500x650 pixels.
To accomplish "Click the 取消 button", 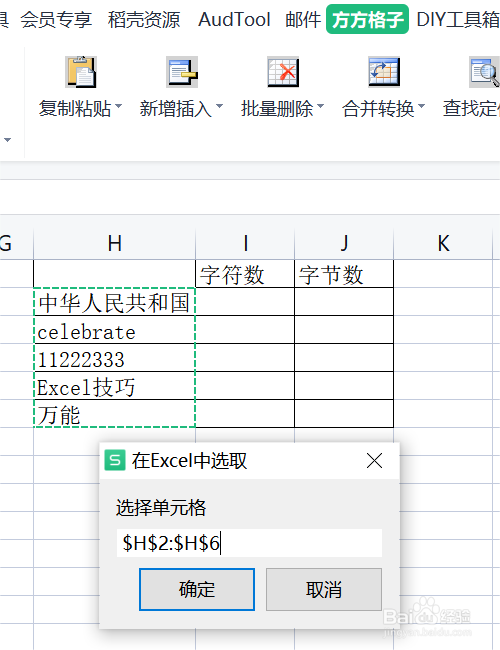I will click(324, 589).
